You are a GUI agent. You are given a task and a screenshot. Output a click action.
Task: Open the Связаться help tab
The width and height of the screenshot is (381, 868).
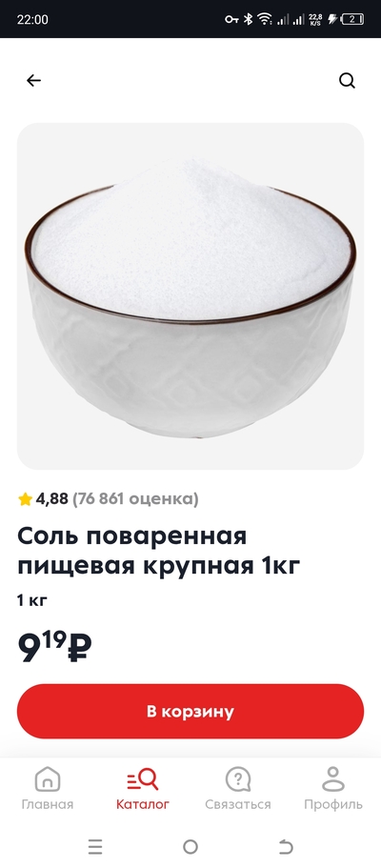tap(238, 788)
